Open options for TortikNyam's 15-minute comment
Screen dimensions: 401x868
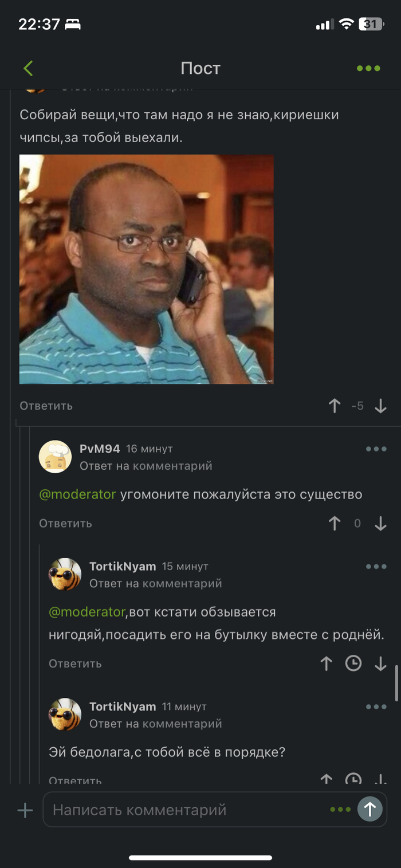pyautogui.click(x=376, y=566)
